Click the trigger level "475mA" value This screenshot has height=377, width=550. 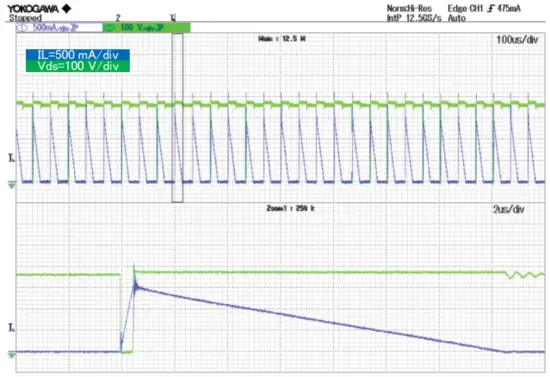[509, 8]
